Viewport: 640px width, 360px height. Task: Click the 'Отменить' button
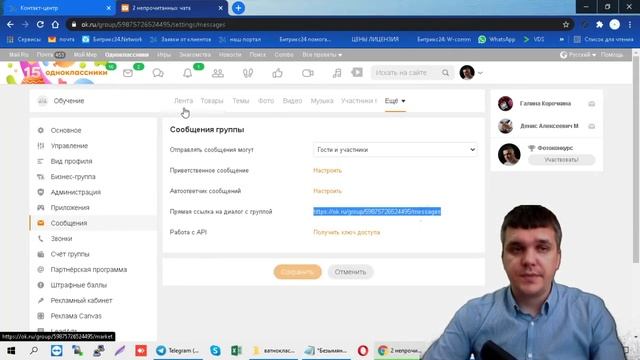click(x=350, y=272)
